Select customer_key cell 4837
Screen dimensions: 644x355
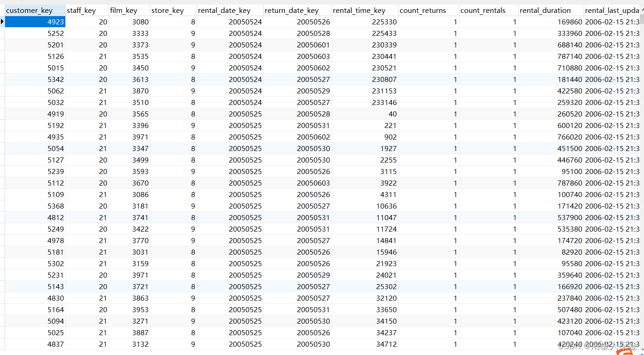pyautogui.click(x=35, y=344)
